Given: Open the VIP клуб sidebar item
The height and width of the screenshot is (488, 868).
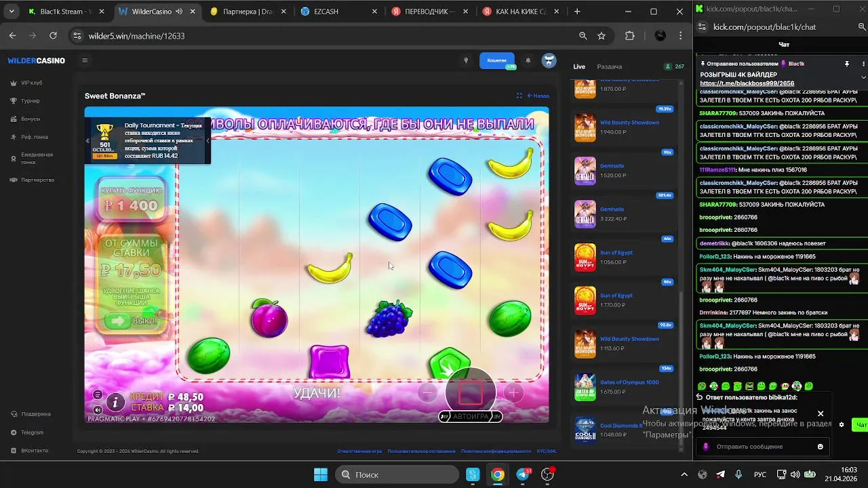Looking at the screenshot, I should [x=27, y=83].
